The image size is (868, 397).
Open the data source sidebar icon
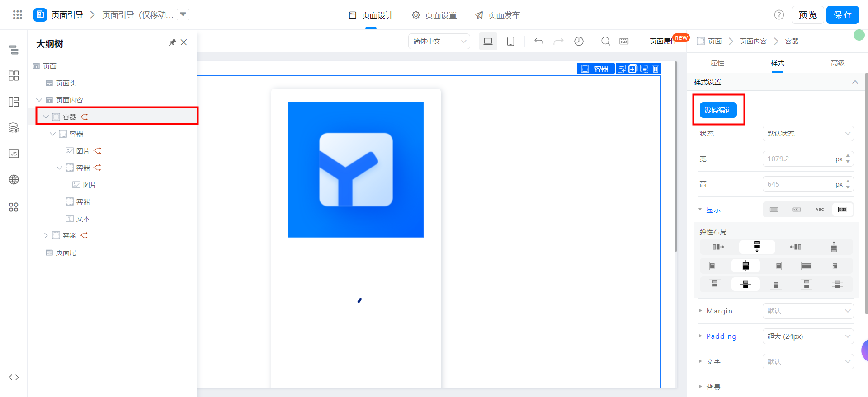[x=14, y=128]
